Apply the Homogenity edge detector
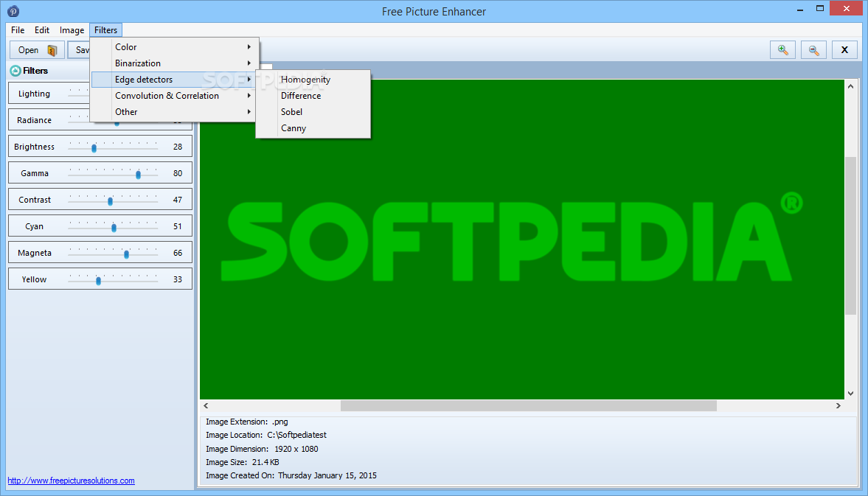Viewport: 868px width, 496px height. [x=313, y=80]
